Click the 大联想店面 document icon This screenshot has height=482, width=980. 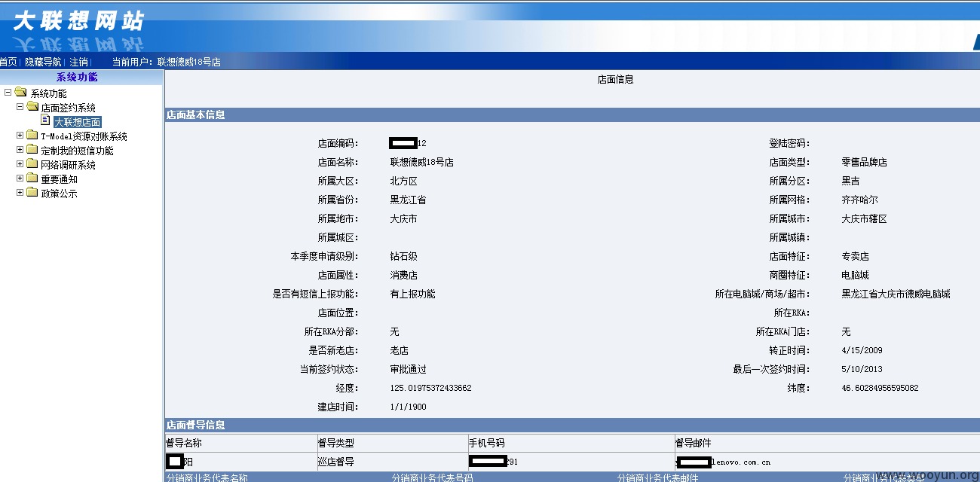pyautogui.click(x=45, y=120)
